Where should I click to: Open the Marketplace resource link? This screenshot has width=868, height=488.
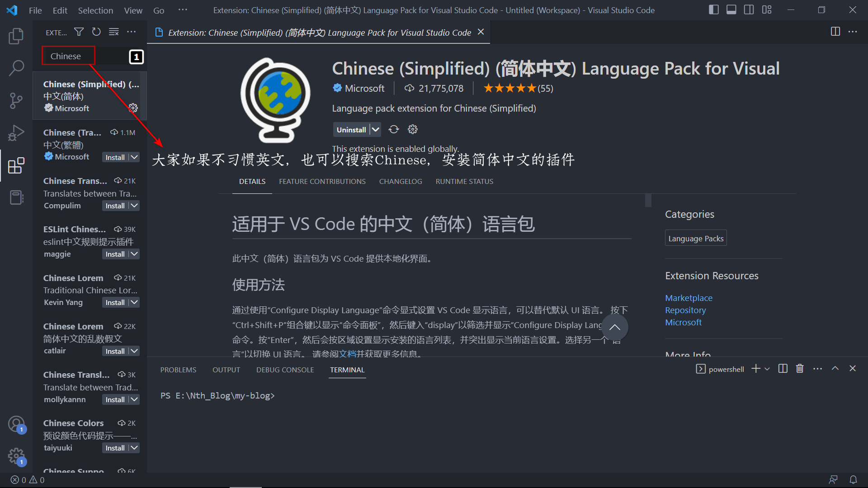[689, 298]
